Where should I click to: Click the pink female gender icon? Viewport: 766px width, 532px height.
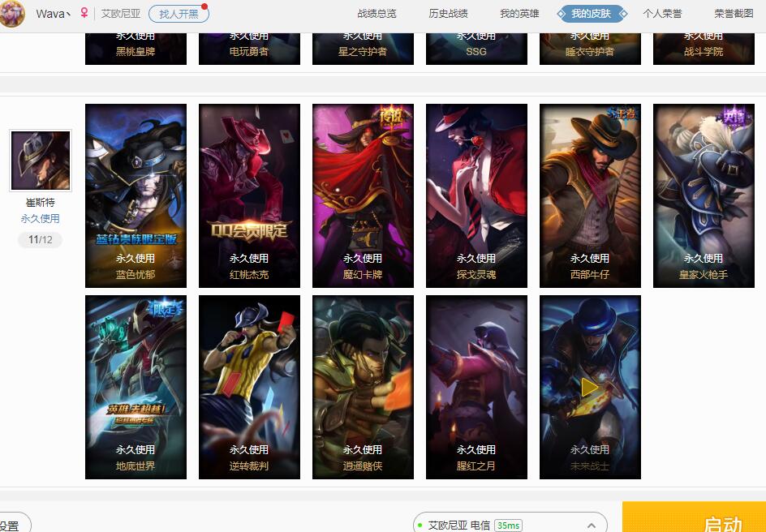[84, 13]
